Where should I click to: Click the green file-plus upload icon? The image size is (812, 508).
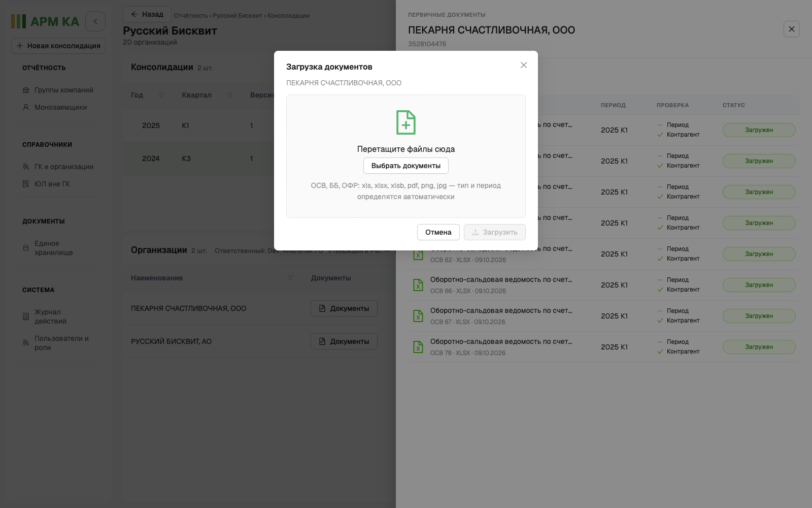406,122
